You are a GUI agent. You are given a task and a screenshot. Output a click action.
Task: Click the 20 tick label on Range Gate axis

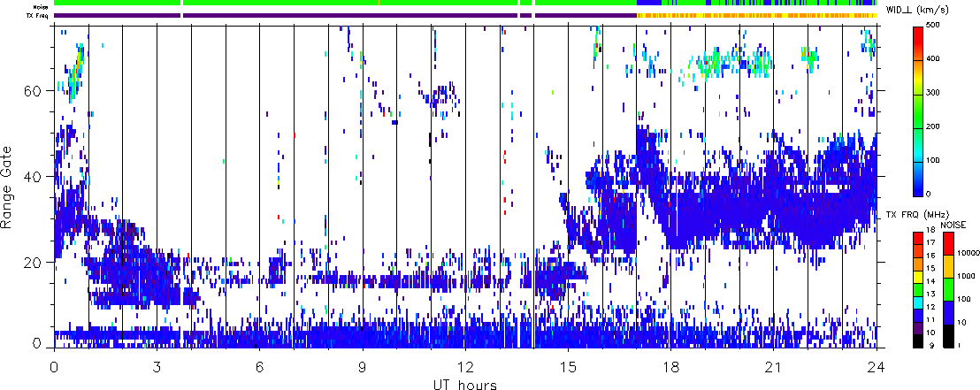(37, 263)
